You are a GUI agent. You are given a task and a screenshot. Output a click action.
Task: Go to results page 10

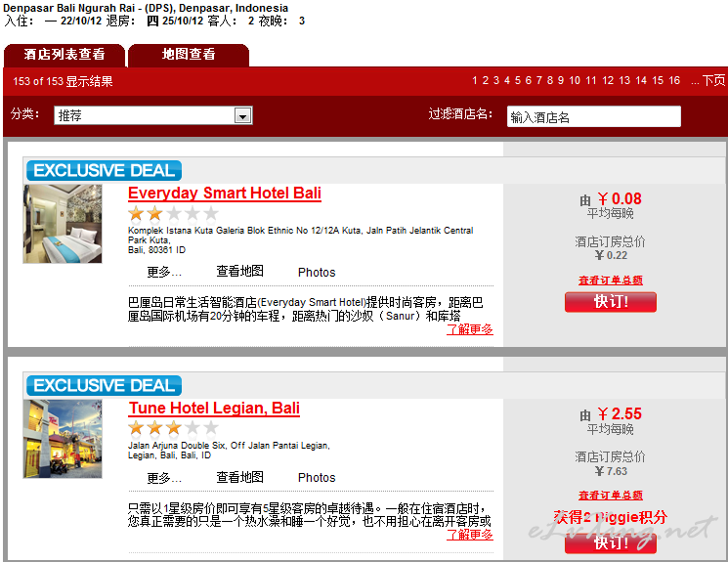pyautogui.click(x=575, y=81)
